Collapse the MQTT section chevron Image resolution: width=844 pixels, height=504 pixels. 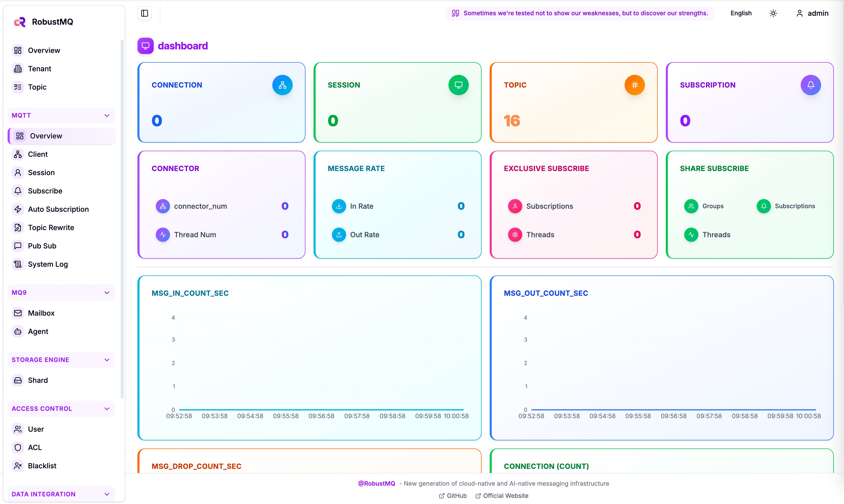[107, 116]
